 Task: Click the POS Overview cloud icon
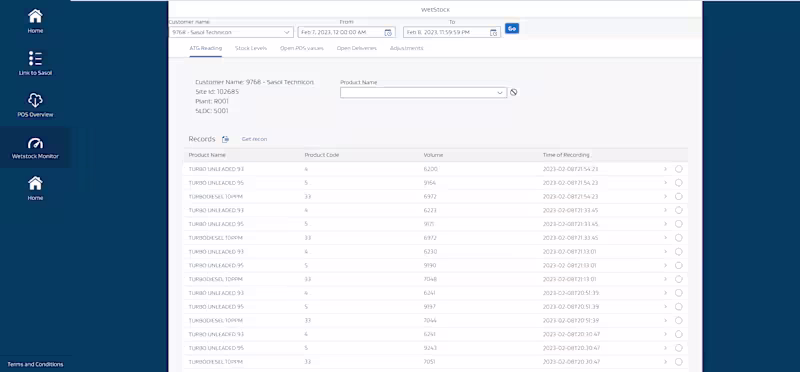pyautogui.click(x=35, y=100)
